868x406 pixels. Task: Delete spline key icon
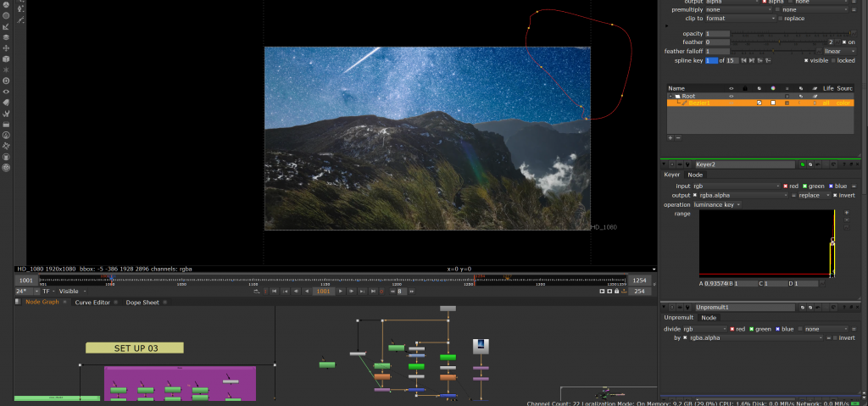point(768,60)
